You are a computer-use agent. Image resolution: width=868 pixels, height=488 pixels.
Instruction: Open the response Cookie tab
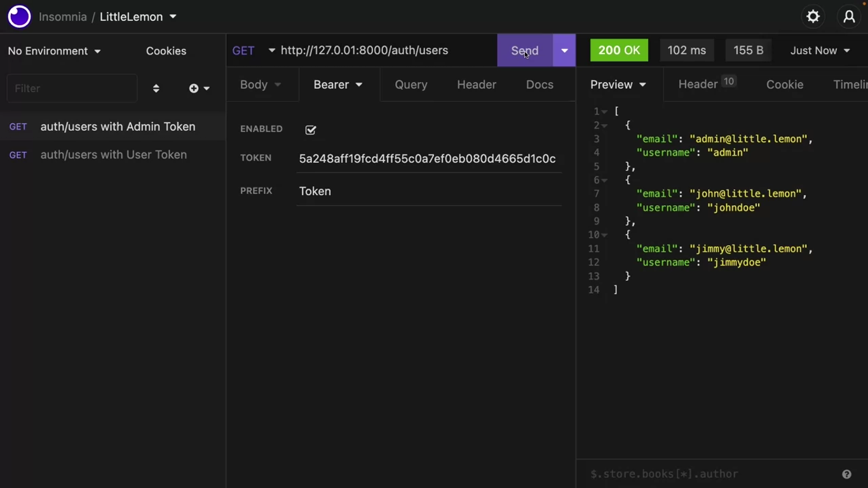[x=784, y=85]
